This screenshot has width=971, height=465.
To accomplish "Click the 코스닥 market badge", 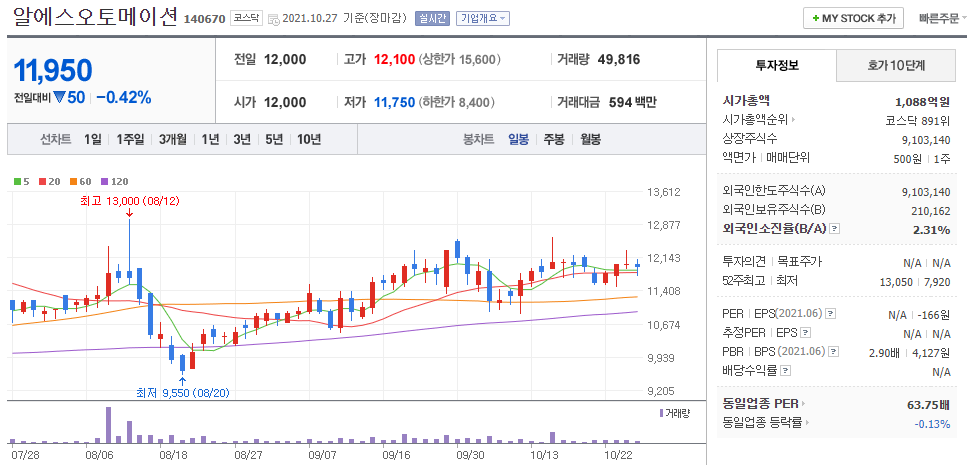I will (246, 19).
